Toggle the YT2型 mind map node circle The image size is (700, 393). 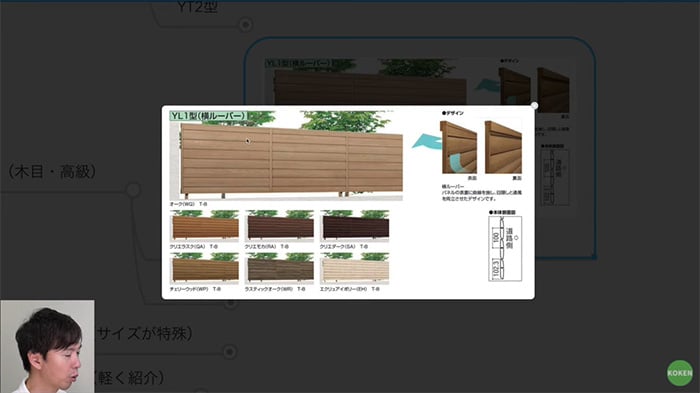(x=245, y=24)
